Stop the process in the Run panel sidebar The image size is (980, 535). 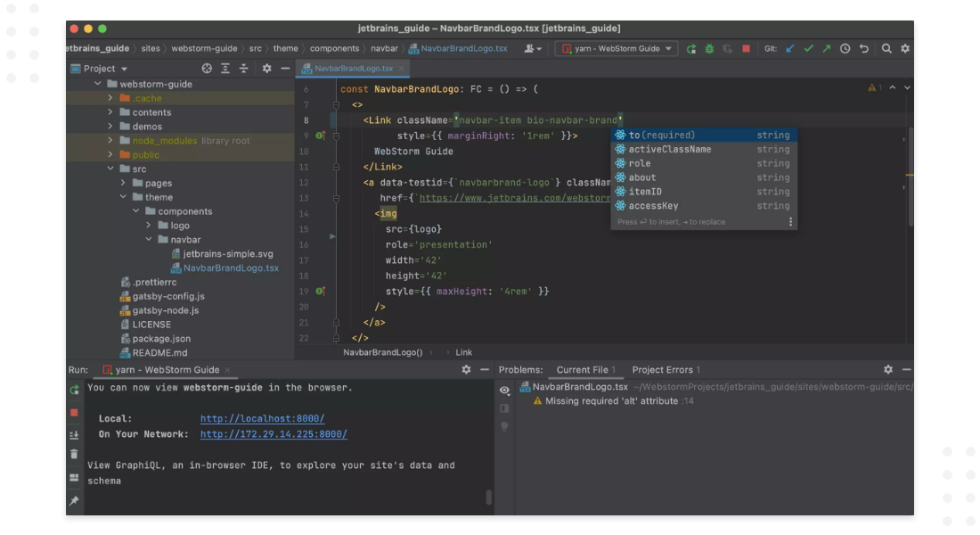click(x=74, y=412)
